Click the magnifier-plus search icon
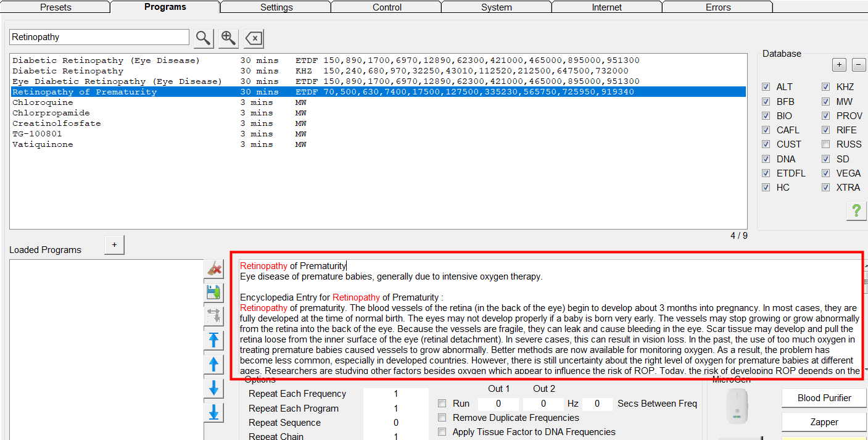This screenshot has height=440, width=868. pos(228,38)
